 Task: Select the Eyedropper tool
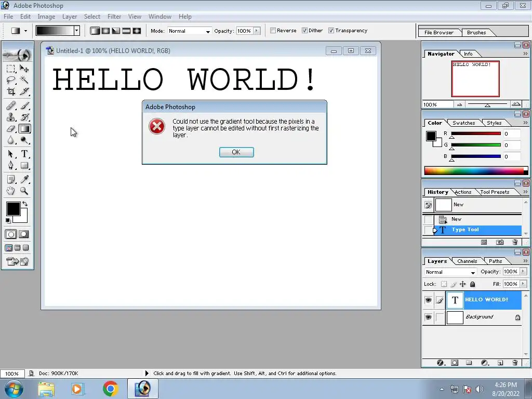(x=24, y=179)
